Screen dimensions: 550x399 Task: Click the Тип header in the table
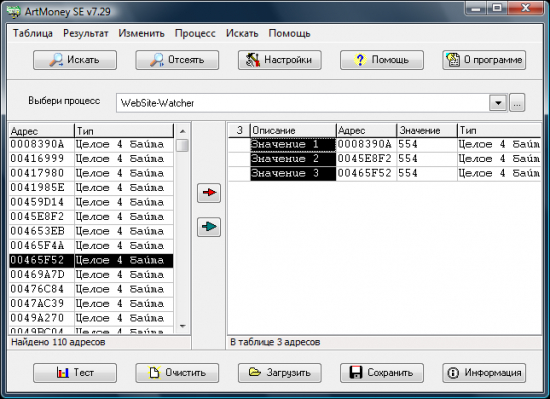499,130
